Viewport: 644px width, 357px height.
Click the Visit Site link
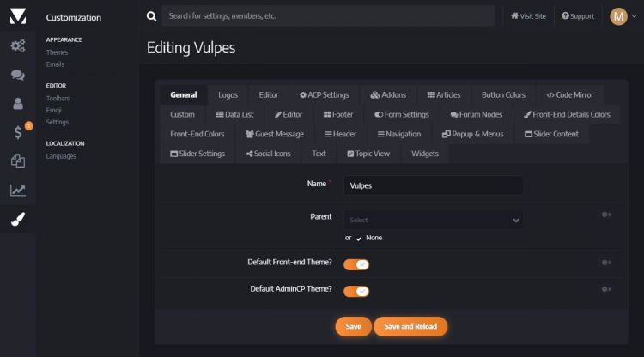click(x=528, y=16)
